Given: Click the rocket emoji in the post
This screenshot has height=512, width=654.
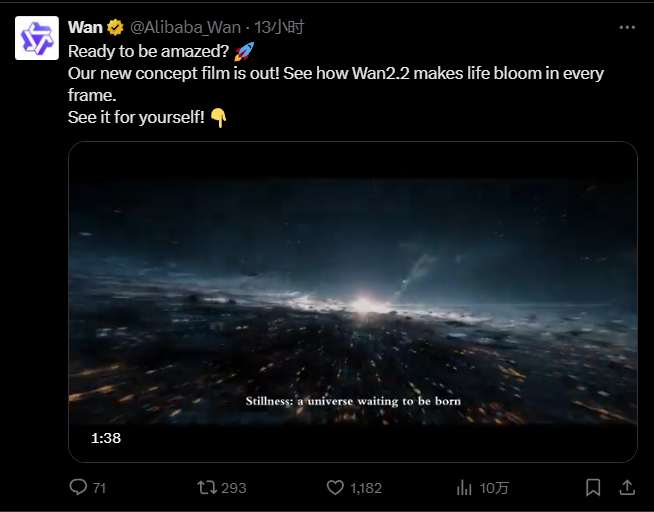Looking at the screenshot, I should coord(245,50).
